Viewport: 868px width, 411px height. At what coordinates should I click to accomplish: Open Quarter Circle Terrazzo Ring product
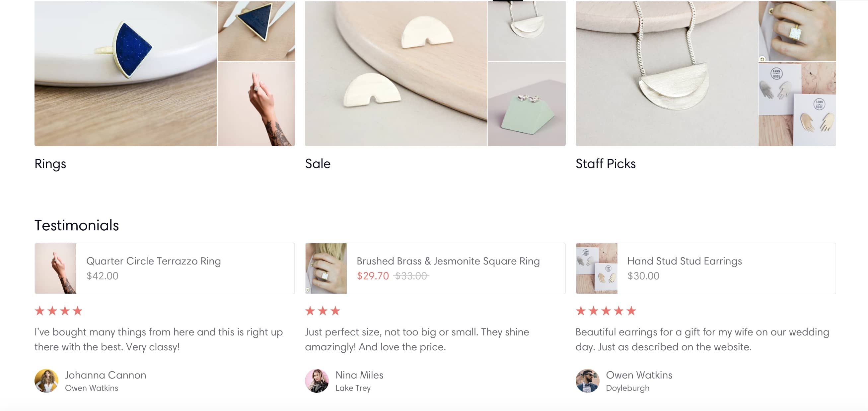[153, 261]
